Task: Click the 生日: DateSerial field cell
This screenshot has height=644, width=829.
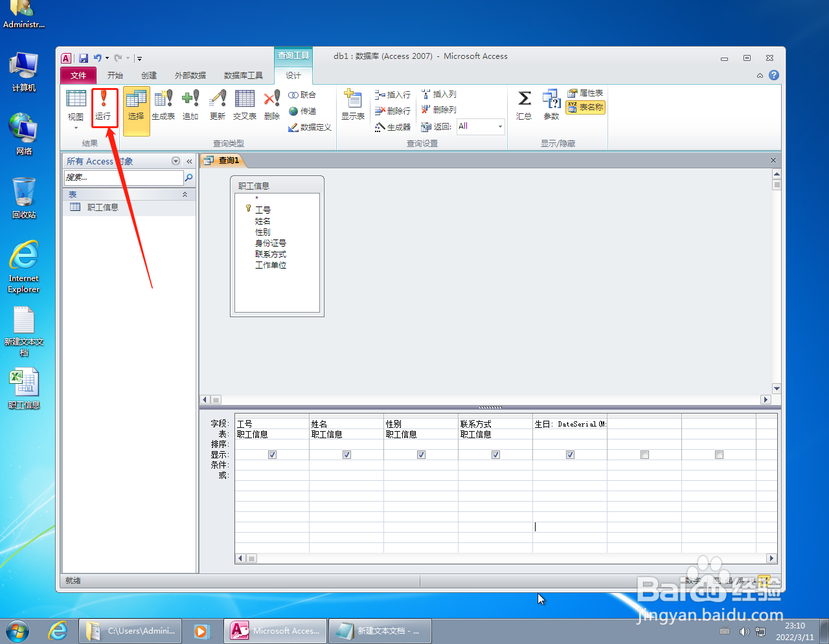Action: [570, 424]
